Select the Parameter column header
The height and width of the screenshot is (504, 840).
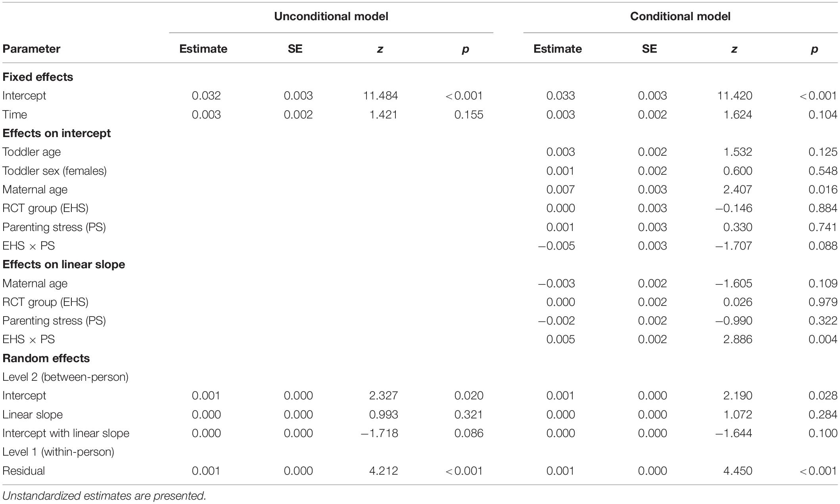[x=31, y=49]
